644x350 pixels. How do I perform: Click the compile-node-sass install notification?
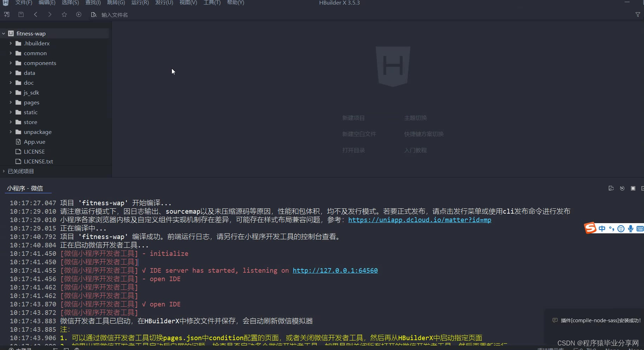[600, 320]
